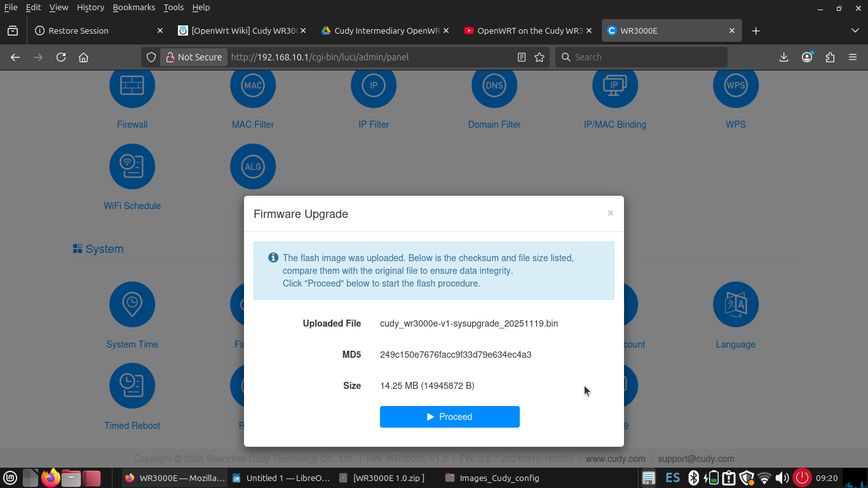Viewport: 868px width, 488px height.
Task: Open the Bookmarks menu
Action: (x=133, y=8)
